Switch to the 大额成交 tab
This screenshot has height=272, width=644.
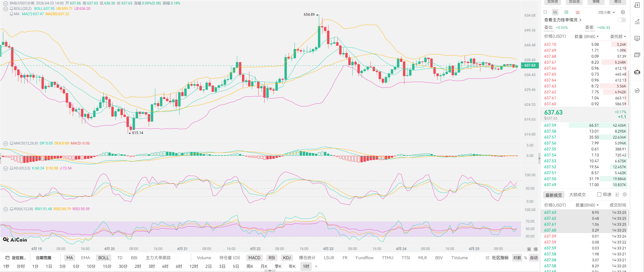[577, 195]
